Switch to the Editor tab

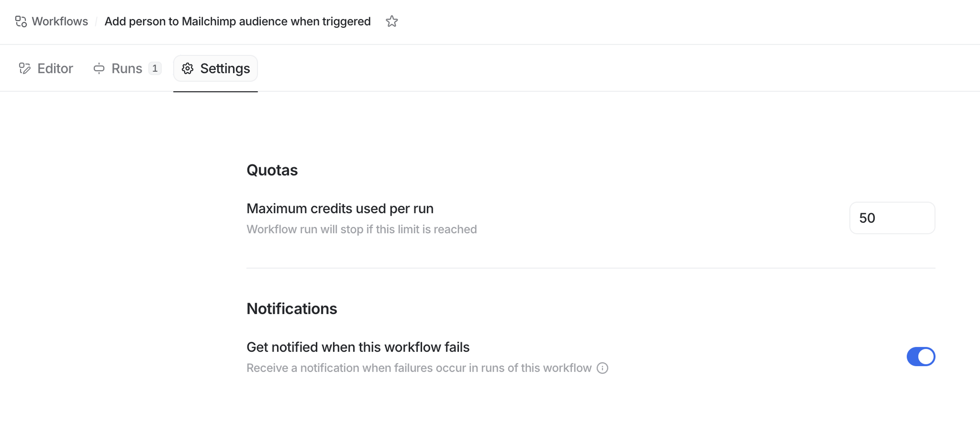(x=55, y=69)
